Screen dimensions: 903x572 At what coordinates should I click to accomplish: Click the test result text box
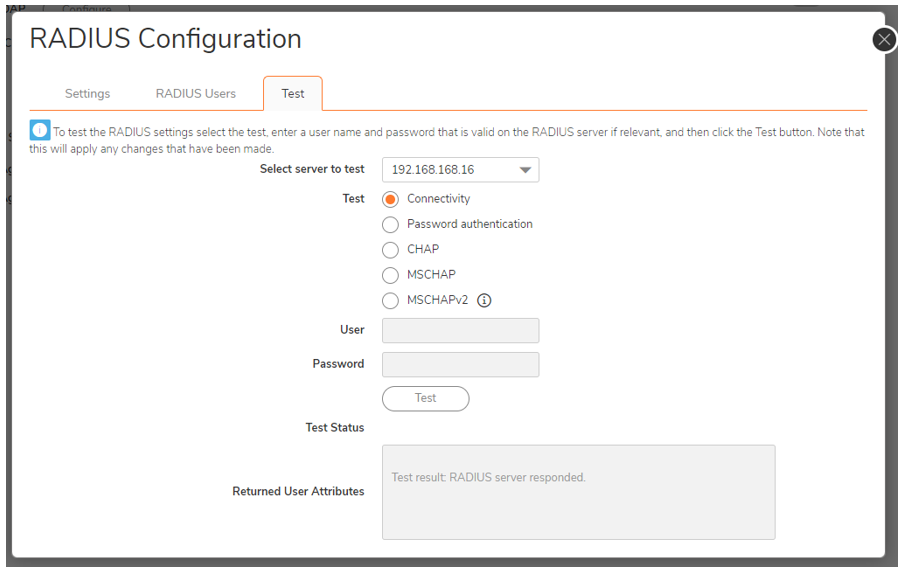point(578,492)
